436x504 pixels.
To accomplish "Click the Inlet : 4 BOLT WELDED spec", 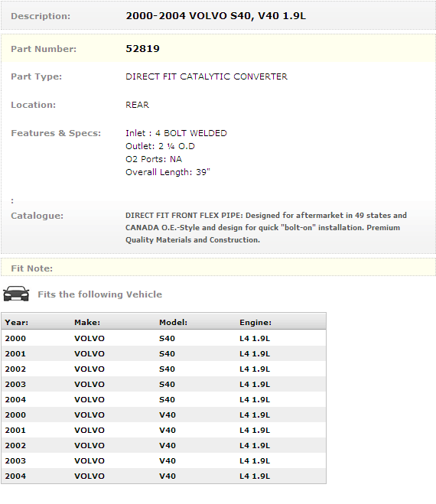I will [176, 133].
